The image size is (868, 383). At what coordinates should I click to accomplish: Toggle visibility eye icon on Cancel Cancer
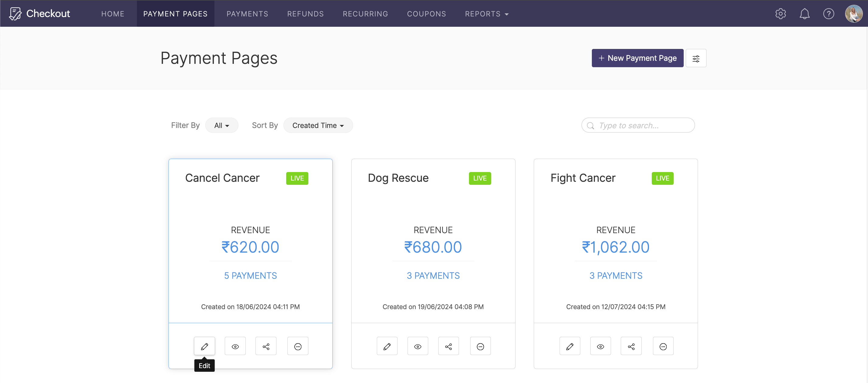(x=235, y=346)
